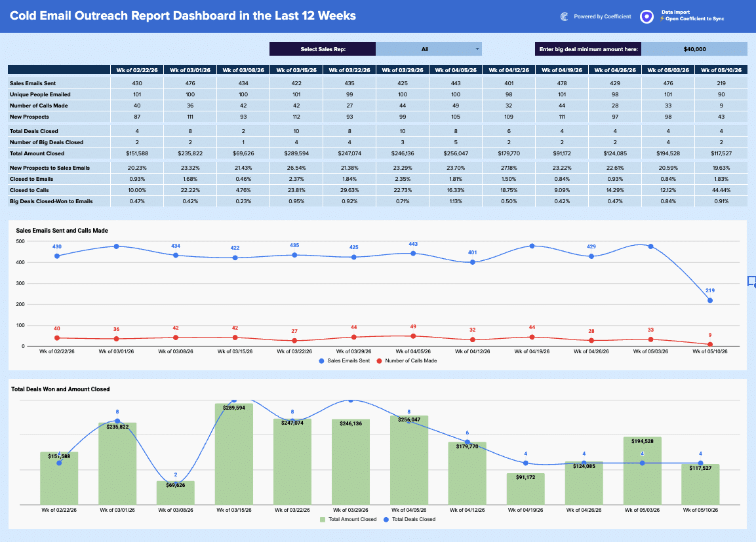Click the 443 data point on emails chart
756x542 pixels.
413,254
